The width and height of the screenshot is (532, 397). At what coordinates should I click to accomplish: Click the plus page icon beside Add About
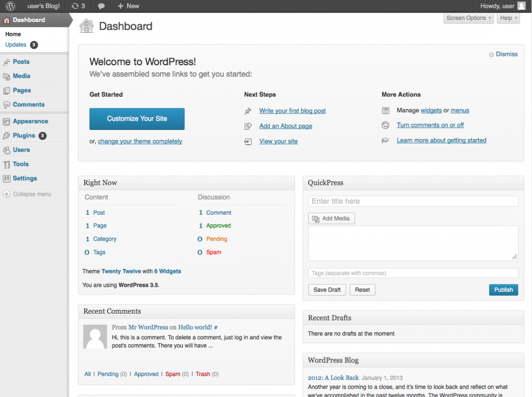coord(248,126)
